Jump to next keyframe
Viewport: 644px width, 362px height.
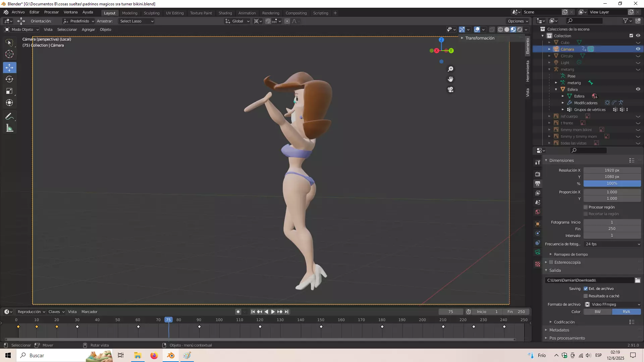click(280, 312)
